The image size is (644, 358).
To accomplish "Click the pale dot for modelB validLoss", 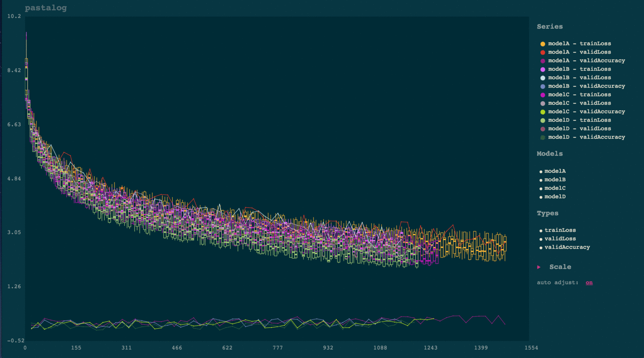I will [x=542, y=78].
